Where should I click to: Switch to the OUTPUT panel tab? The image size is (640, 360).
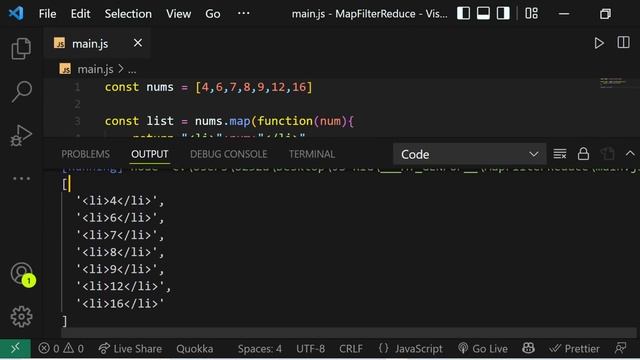pyautogui.click(x=149, y=154)
